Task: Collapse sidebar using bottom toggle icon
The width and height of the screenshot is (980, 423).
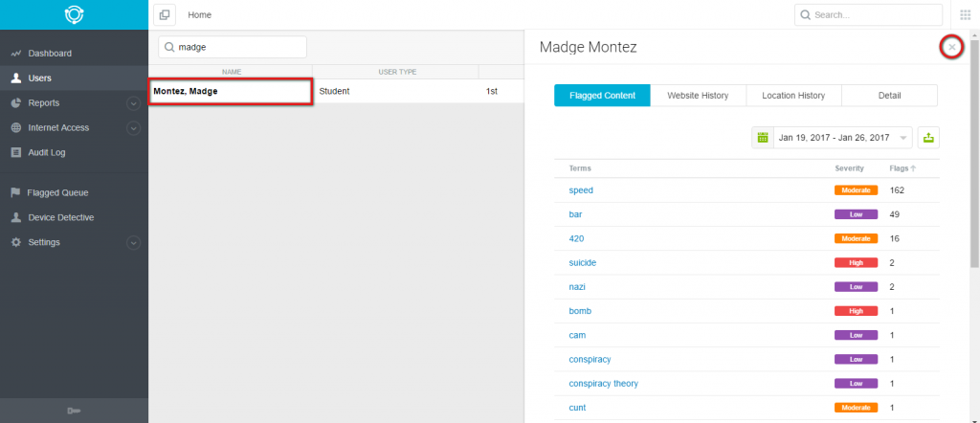Action: (x=74, y=411)
